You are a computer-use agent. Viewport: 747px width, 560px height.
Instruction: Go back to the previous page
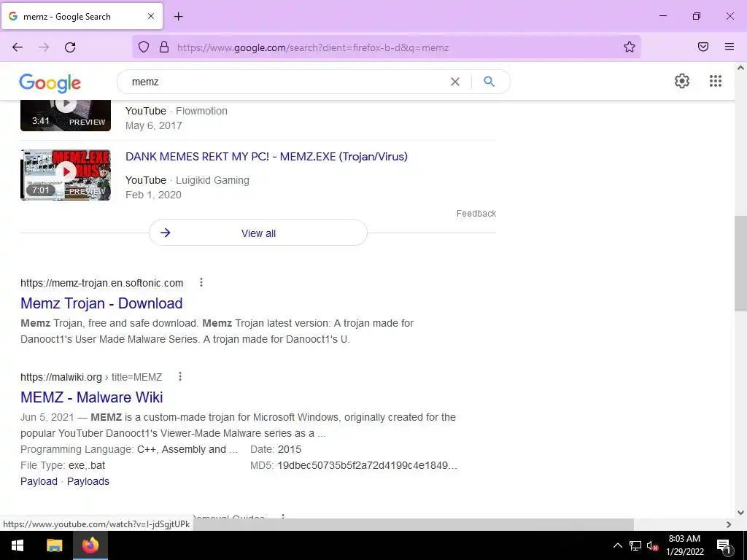coord(18,47)
